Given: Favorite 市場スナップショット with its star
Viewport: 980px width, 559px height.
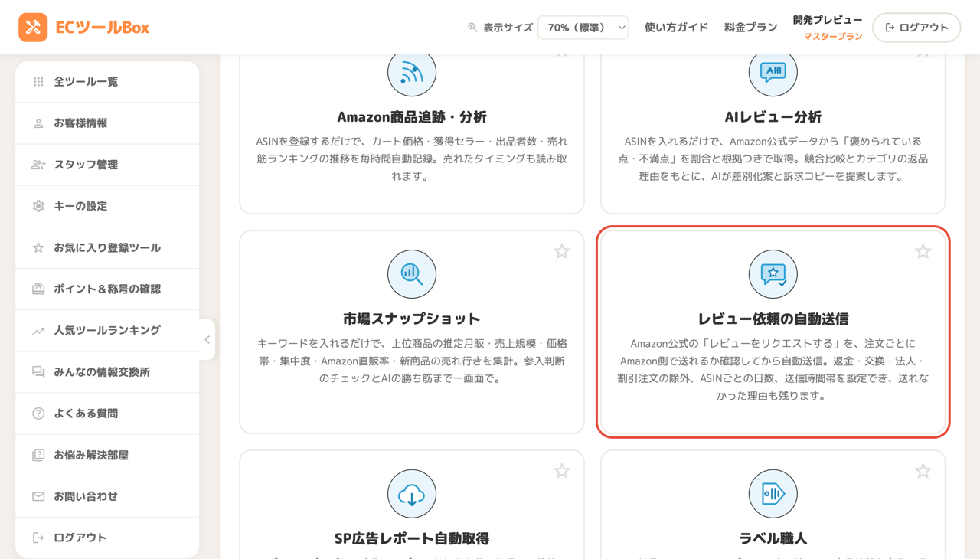Looking at the screenshot, I should 562,251.
